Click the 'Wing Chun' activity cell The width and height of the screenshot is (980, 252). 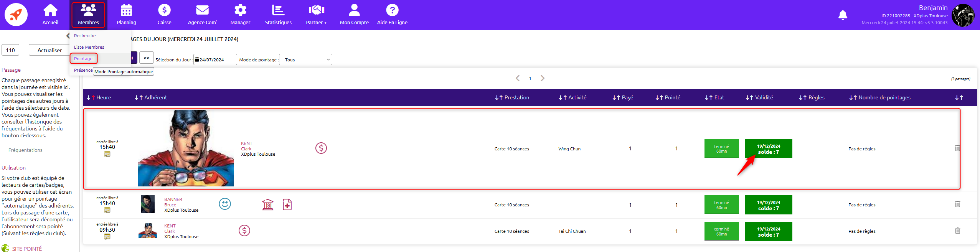(x=569, y=149)
